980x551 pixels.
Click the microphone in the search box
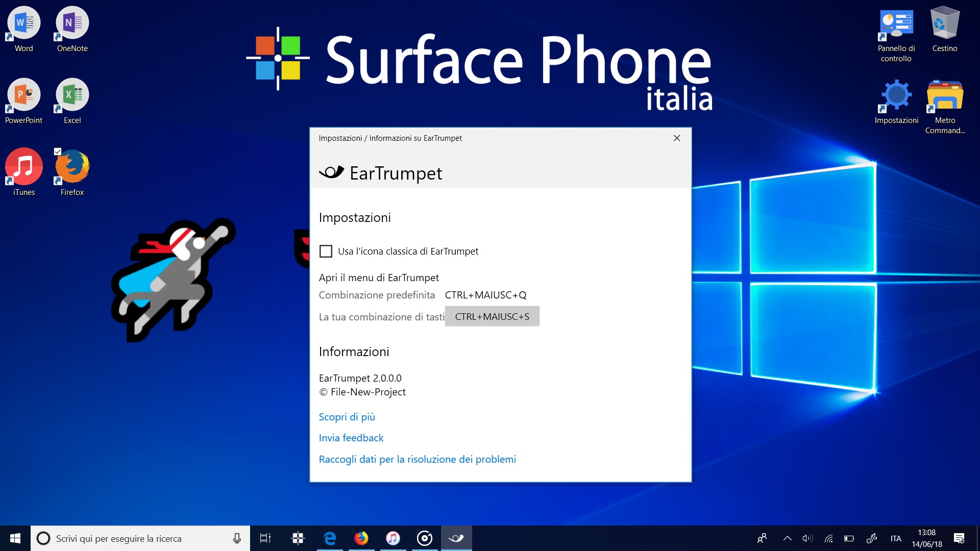pyautogui.click(x=237, y=538)
